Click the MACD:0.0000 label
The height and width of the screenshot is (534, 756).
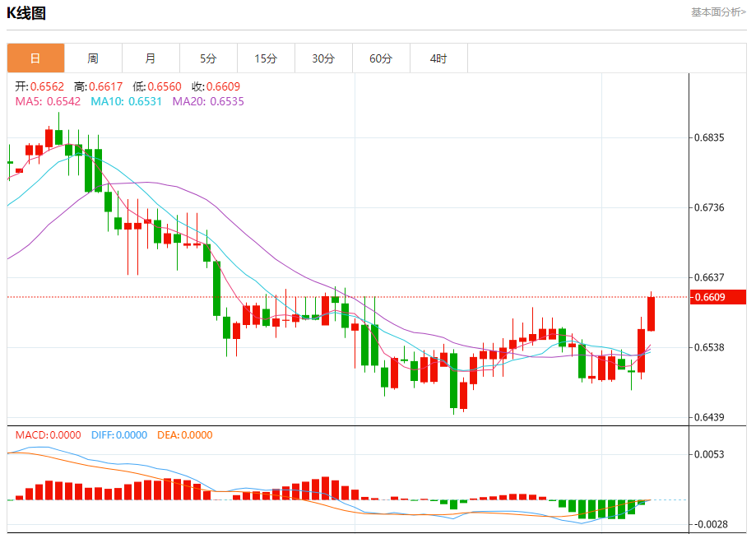click(x=48, y=435)
